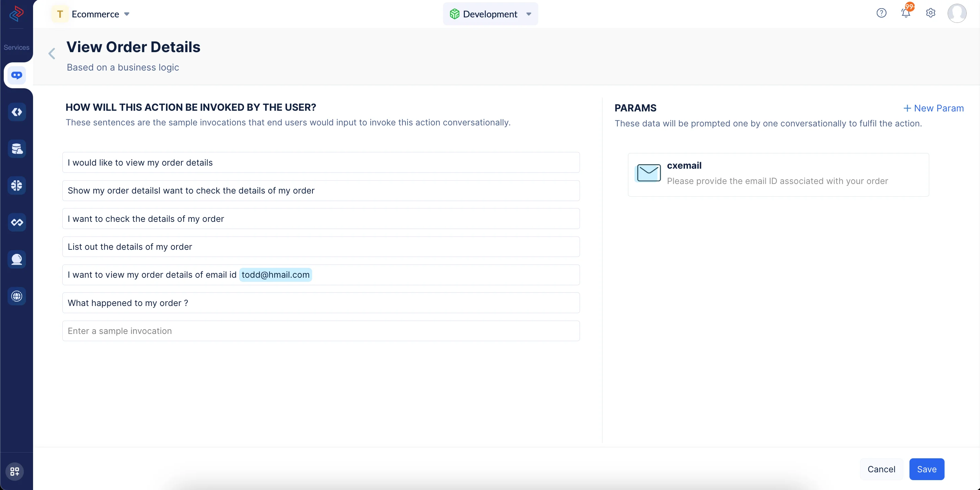Click the back arrow beside View Order Details

pyautogui.click(x=52, y=53)
